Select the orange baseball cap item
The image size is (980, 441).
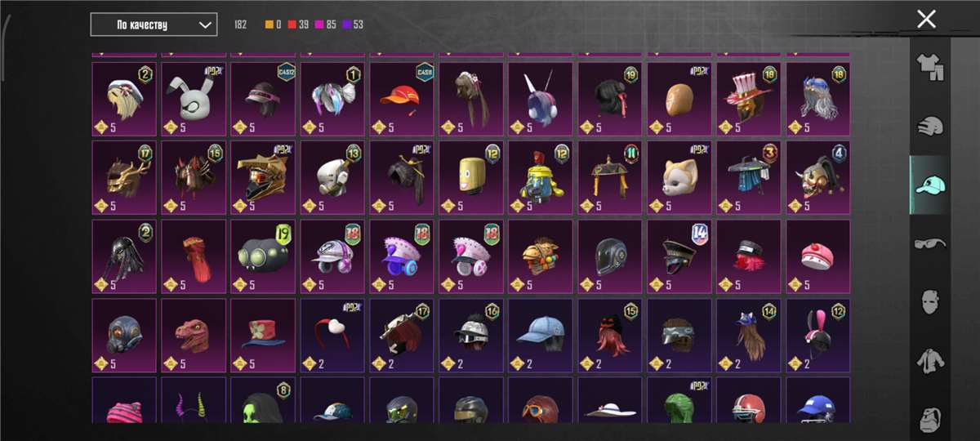(402, 99)
